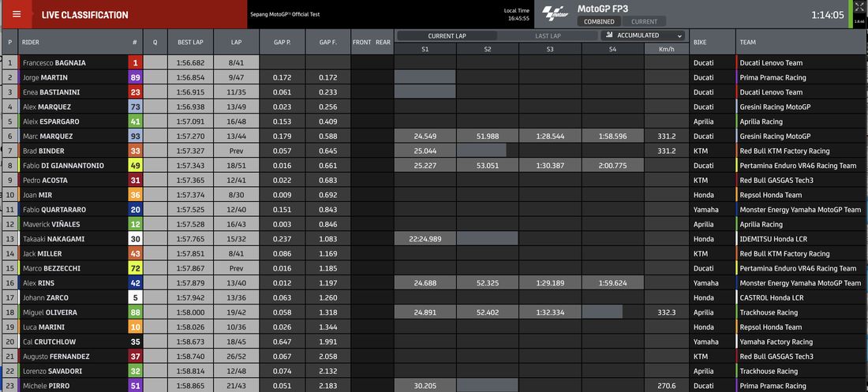Open the Accumulated dropdown
Image resolution: width=868 pixels, height=392 pixels.
[x=644, y=35]
